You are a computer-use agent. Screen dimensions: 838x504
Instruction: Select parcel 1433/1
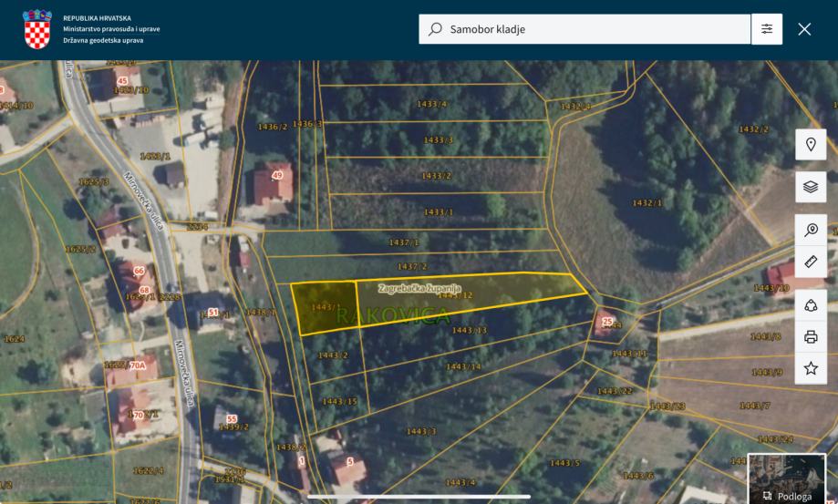coord(439,212)
